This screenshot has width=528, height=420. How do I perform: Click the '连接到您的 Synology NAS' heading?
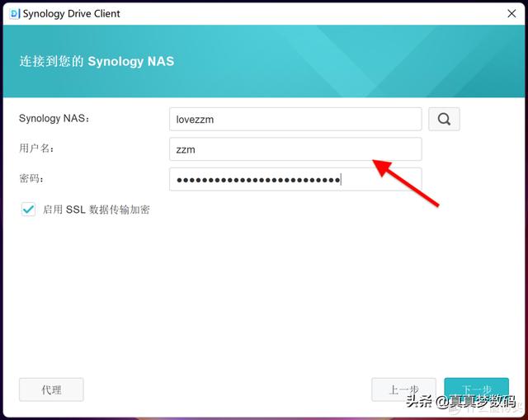(97, 61)
